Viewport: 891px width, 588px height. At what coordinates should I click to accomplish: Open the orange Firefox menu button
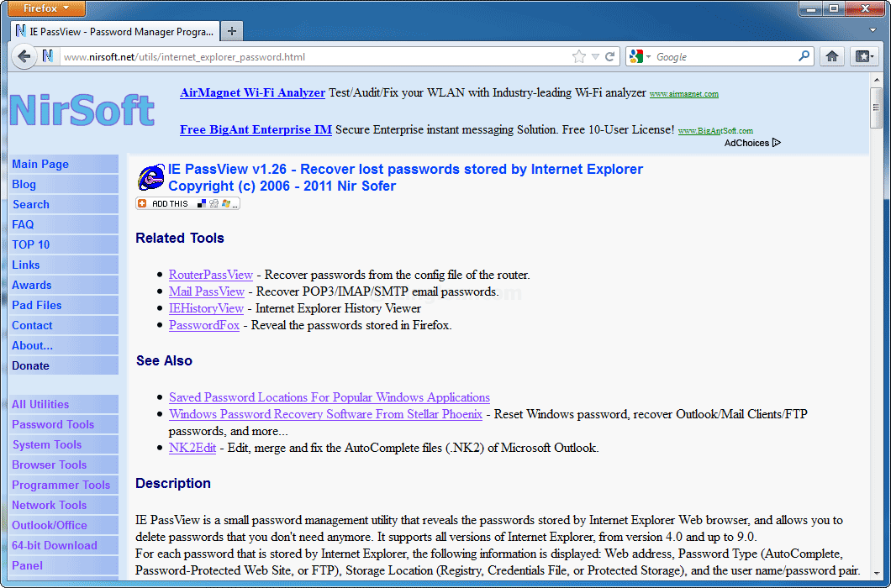click(x=46, y=8)
